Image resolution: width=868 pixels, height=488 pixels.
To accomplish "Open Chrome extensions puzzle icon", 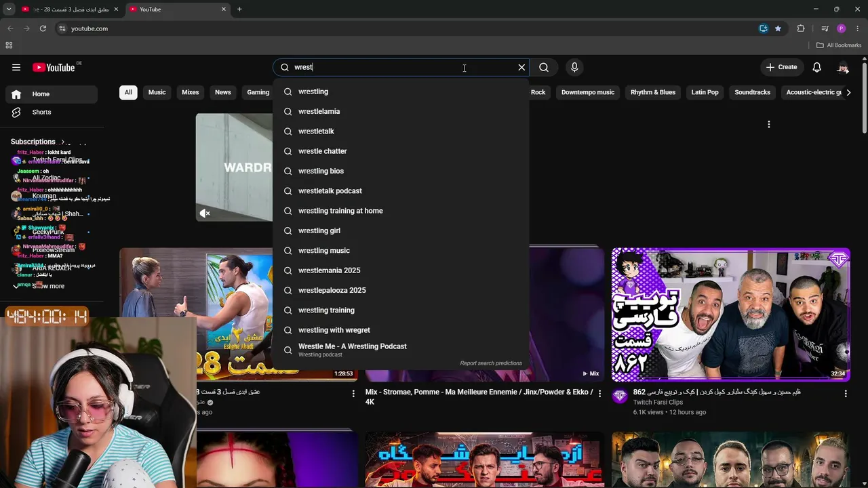I will click(x=801, y=28).
